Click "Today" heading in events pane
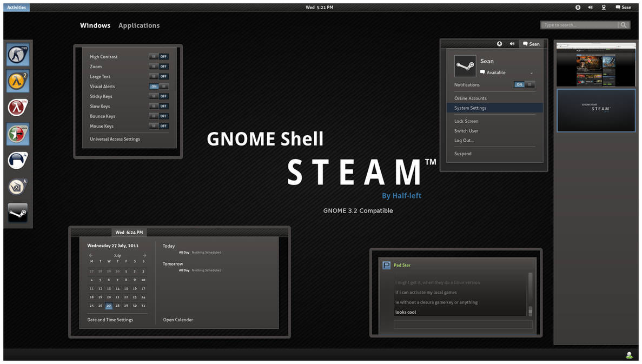Screen dimensions: 642x364 [168, 246]
